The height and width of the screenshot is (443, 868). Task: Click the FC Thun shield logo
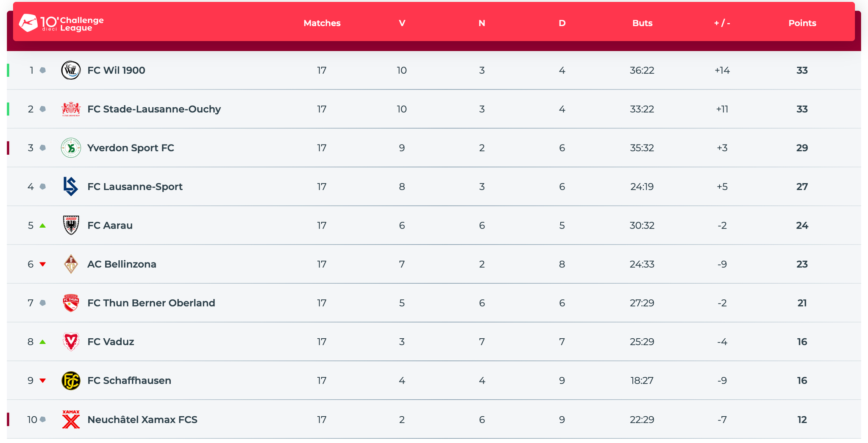click(71, 303)
